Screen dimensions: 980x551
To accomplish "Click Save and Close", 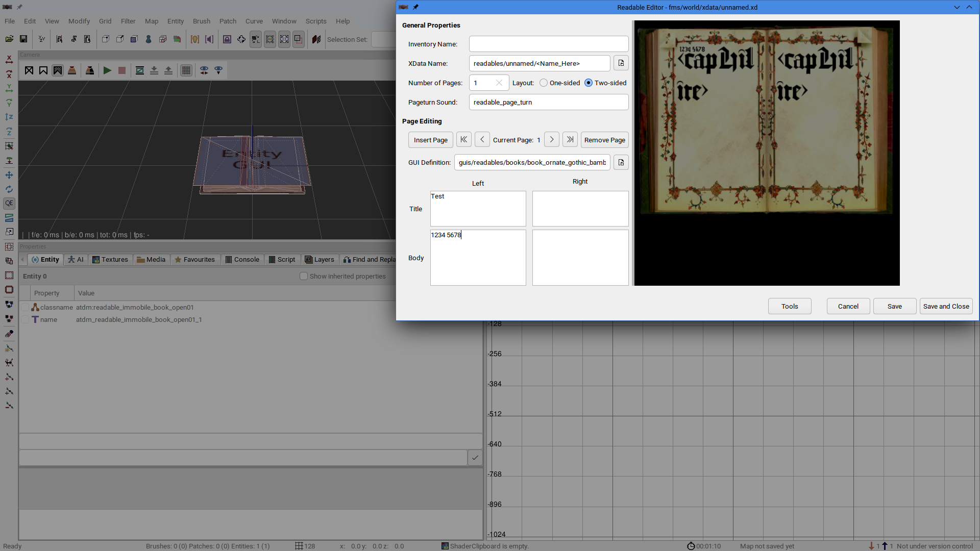I will point(946,306).
